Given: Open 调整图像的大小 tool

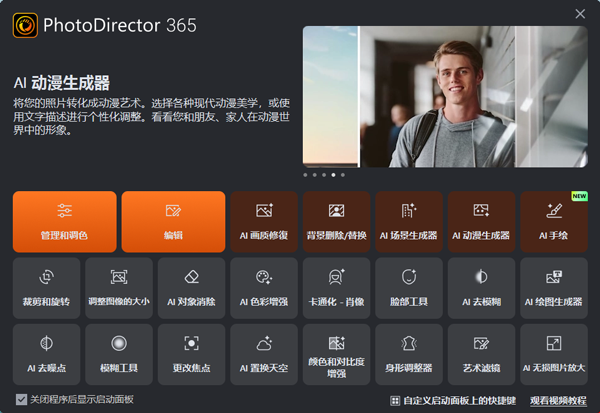Looking at the screenshot, I should (119, 288).
